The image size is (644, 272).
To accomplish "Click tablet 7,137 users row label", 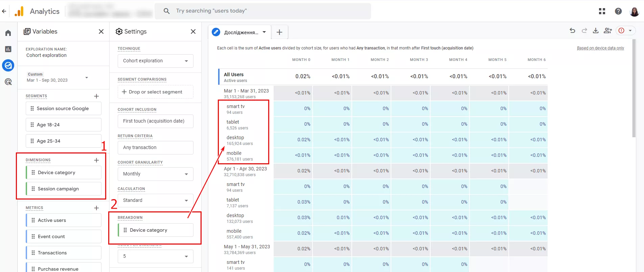I will 237,203.
